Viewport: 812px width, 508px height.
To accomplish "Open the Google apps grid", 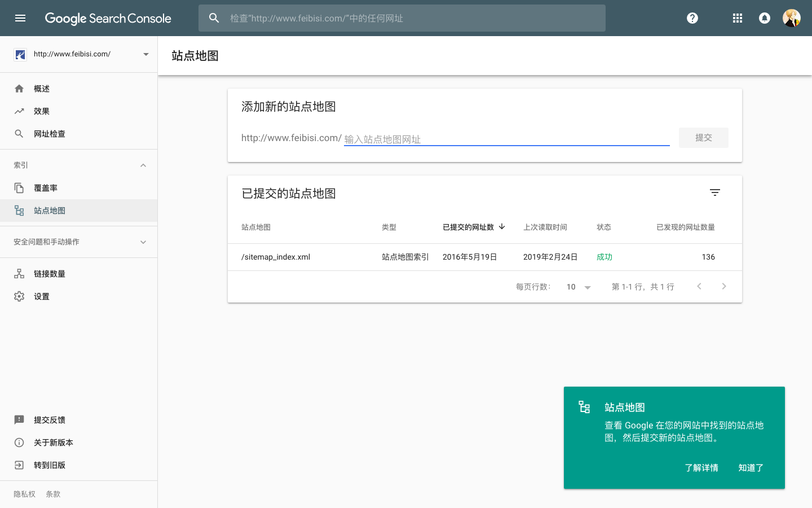I will coord(738,18).
